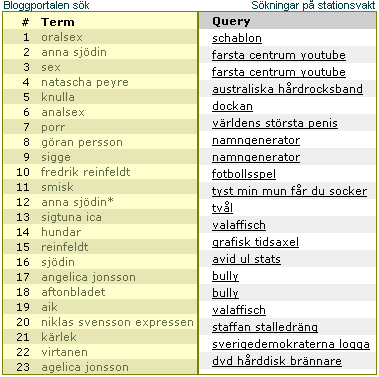Open the 'grafisk tidsaxel' link
Viewport: 379px width, 377px height.
click(255, 242)
